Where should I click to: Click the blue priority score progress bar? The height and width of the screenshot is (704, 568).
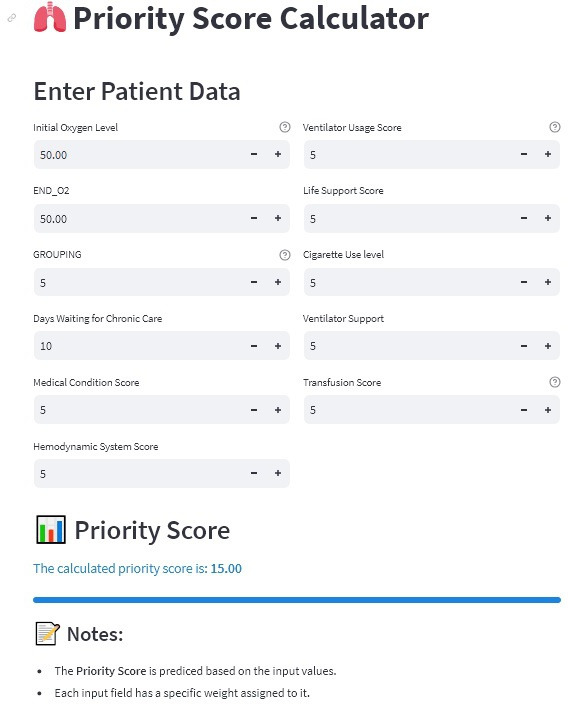[297, 600]
